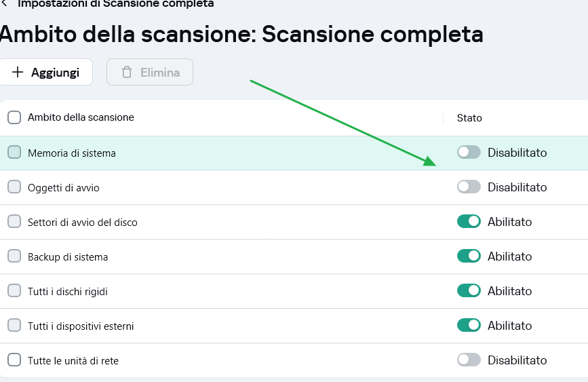588x382 pixels.
Task: Disable the Settori di avvio del disco toggle
Action: tap(469, 221)
